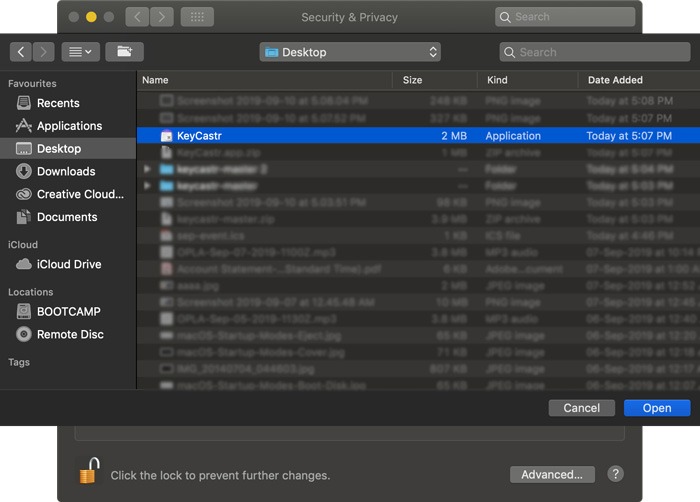Open Downloads in the sidebar
Image resolution: width=700 pixels, height=502 pixels.
[66, 172]
